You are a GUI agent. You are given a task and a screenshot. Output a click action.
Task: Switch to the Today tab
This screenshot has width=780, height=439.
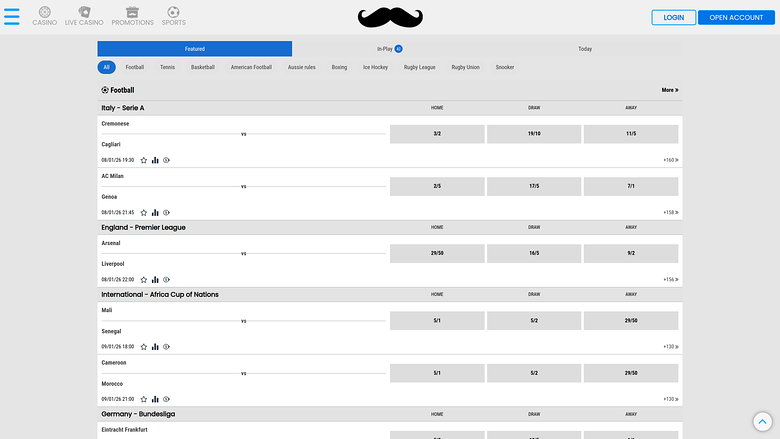point(584,49)
